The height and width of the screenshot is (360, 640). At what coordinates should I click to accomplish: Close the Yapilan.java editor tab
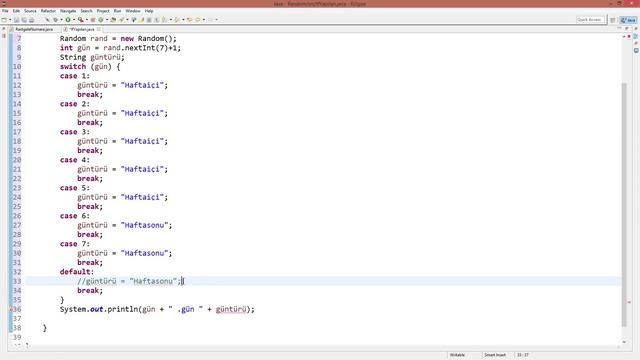point(99,29)
